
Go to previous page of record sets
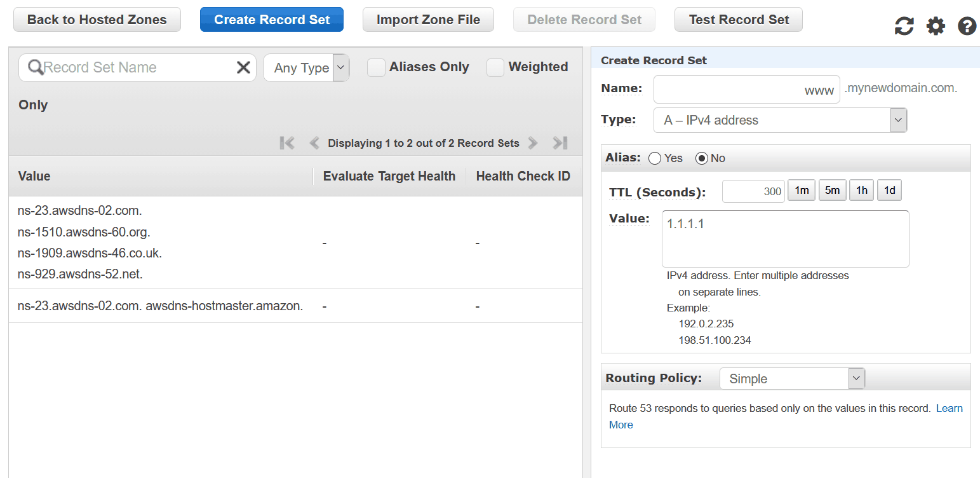click(314, 143)
